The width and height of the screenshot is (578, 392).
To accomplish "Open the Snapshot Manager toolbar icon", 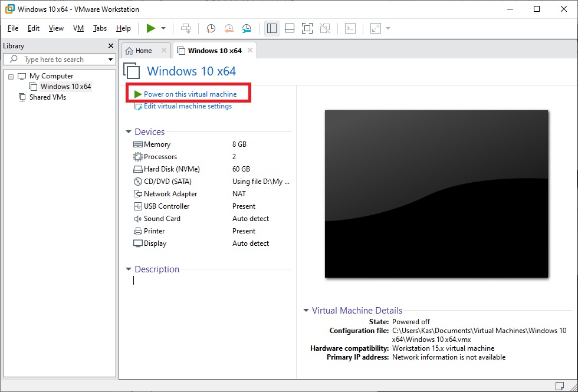I will tap(247, 28).
